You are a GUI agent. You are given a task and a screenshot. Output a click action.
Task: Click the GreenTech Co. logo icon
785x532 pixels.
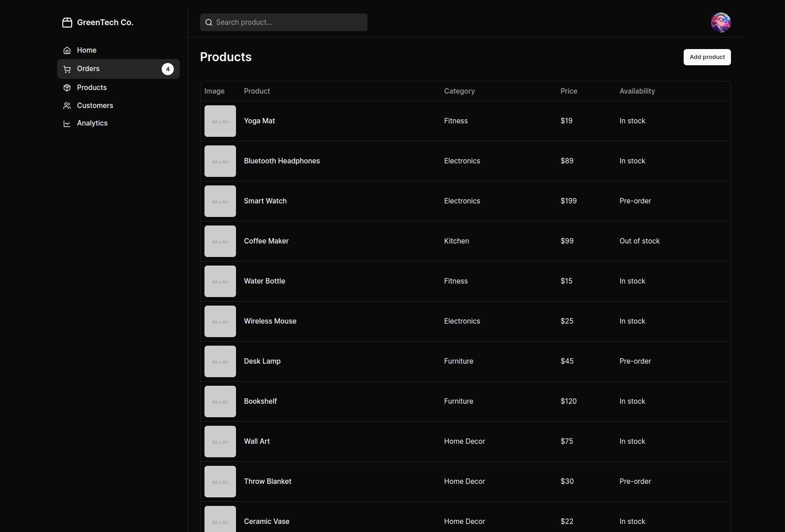[67, 23]
